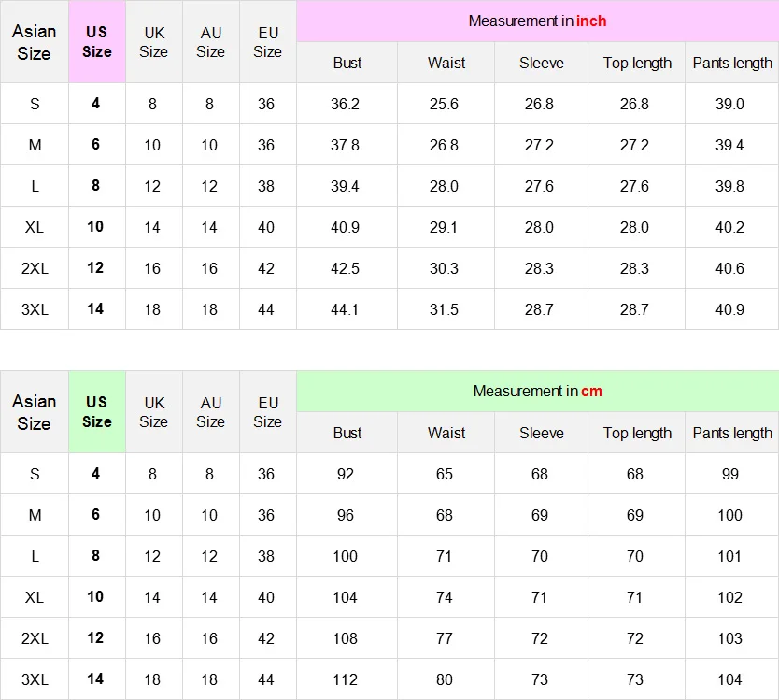
Task: Click pants length 39.0 for size S
Action: pos(729,104)
